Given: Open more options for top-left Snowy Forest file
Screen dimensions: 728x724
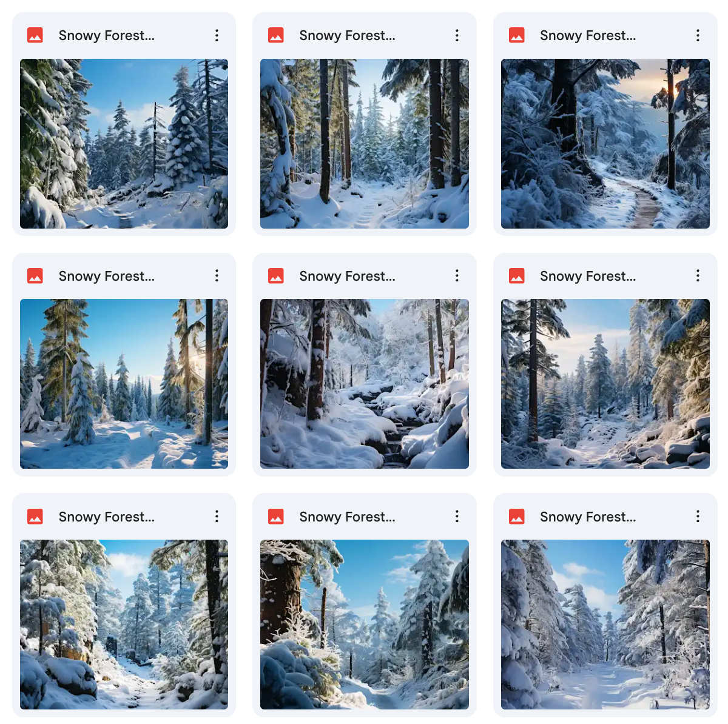Looking at the screenshot, I should 217,36.
